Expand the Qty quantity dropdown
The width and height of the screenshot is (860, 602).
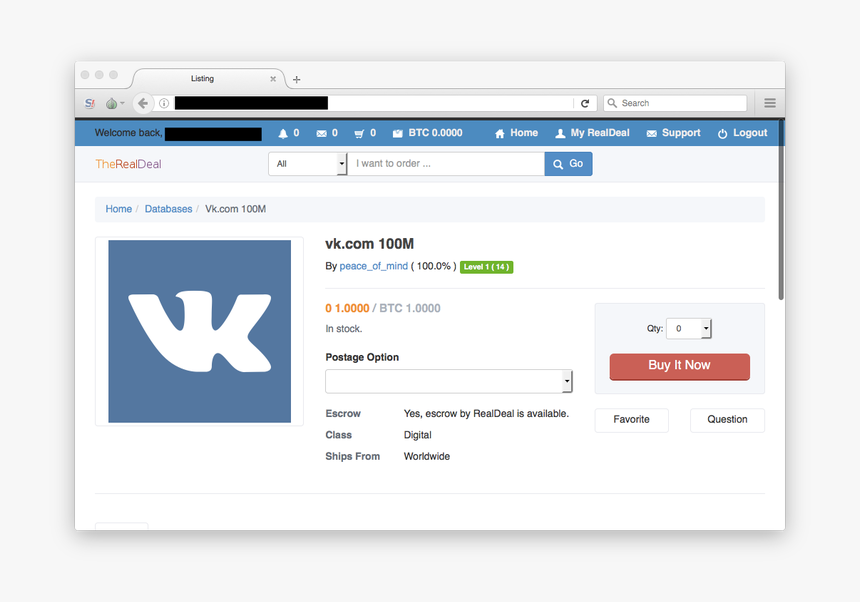pos(689,328)
